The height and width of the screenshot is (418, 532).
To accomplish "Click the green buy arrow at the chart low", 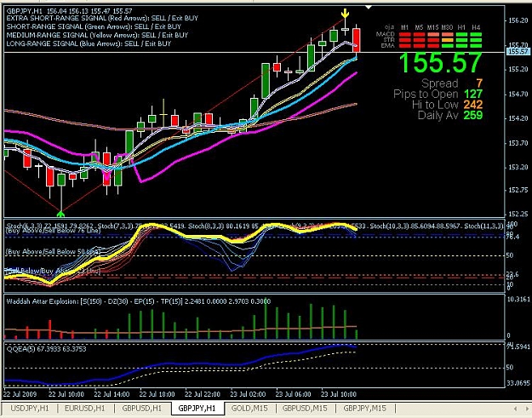I will [60, 214].
